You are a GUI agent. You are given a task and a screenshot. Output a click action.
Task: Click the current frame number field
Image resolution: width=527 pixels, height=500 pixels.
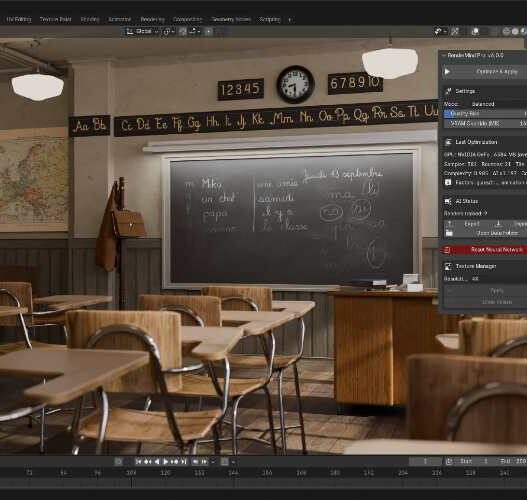coord(425,461)
